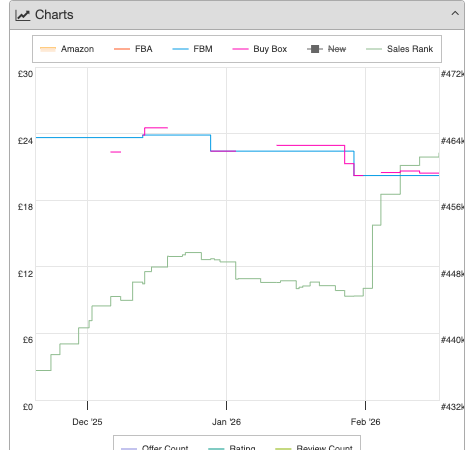Toggle the Amazon legend series
This screenshot has height=450, width=474.
(x=67, y=49)
